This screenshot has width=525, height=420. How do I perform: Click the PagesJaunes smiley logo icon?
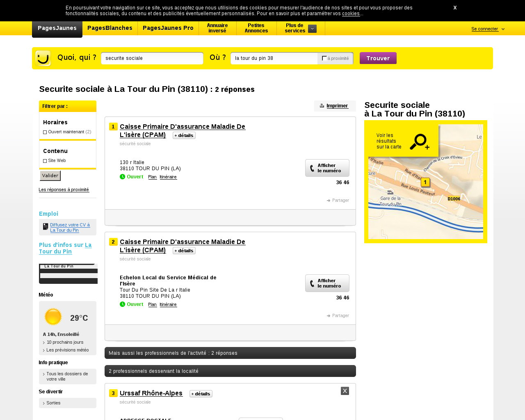point(43,58)
